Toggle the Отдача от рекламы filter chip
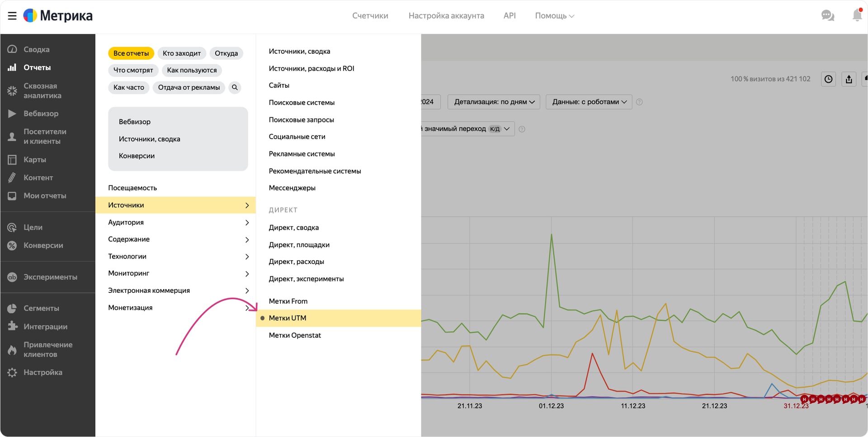Screen dimensions: 868x437 click(x=189, y=87)
